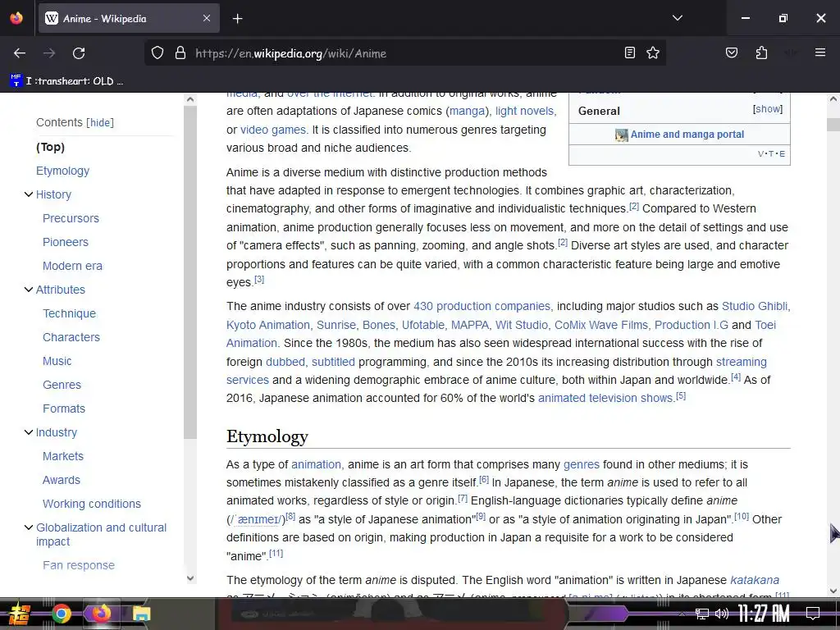Follow the Studio Ghibli link

coord(755,306)
